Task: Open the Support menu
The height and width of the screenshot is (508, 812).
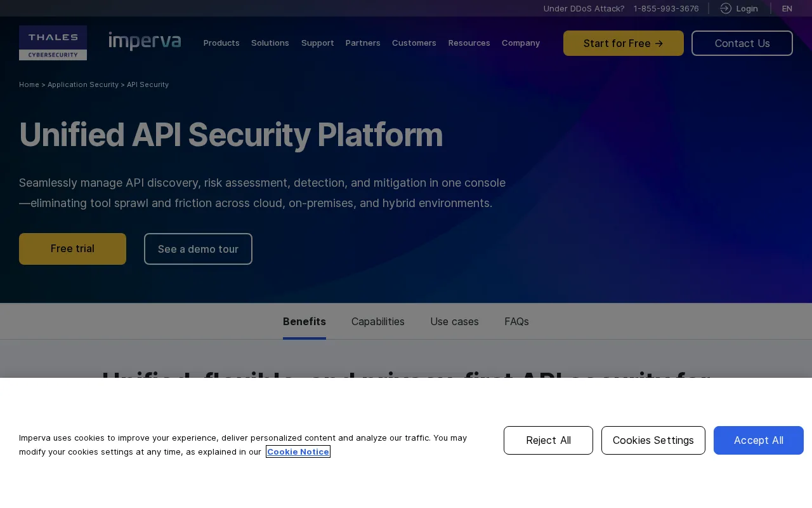Action: point(318,43)
